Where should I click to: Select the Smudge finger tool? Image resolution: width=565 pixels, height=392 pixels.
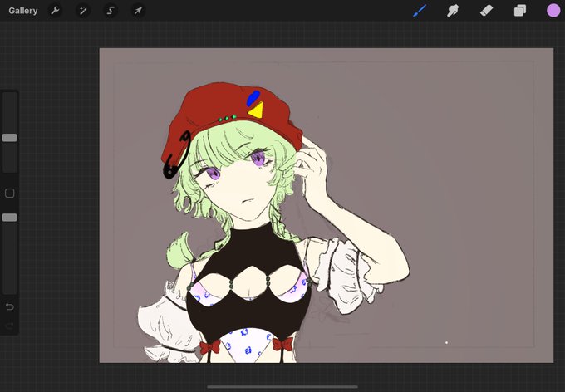453,11
